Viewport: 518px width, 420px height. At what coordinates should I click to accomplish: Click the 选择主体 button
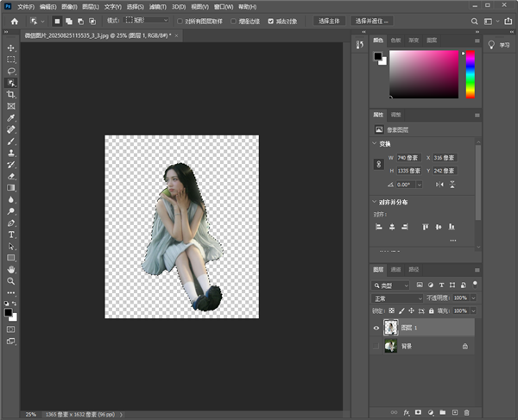pyautogui.click(x=329, y=20)
